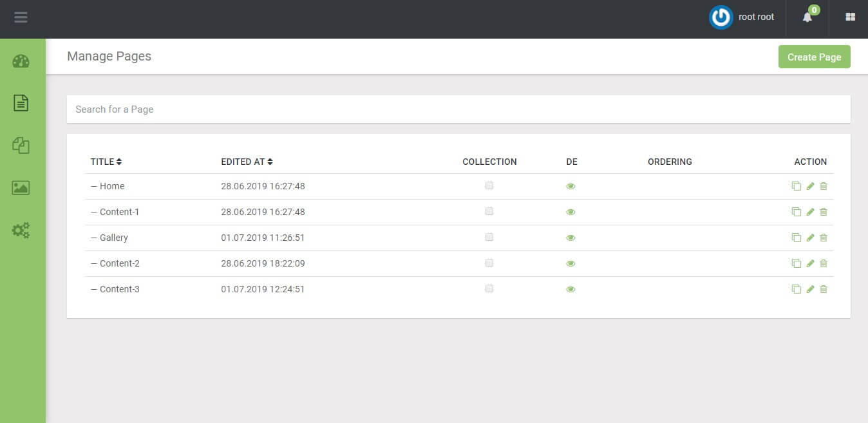
Task: Check the Collection box for Content-1
Action: click(489, 211)
